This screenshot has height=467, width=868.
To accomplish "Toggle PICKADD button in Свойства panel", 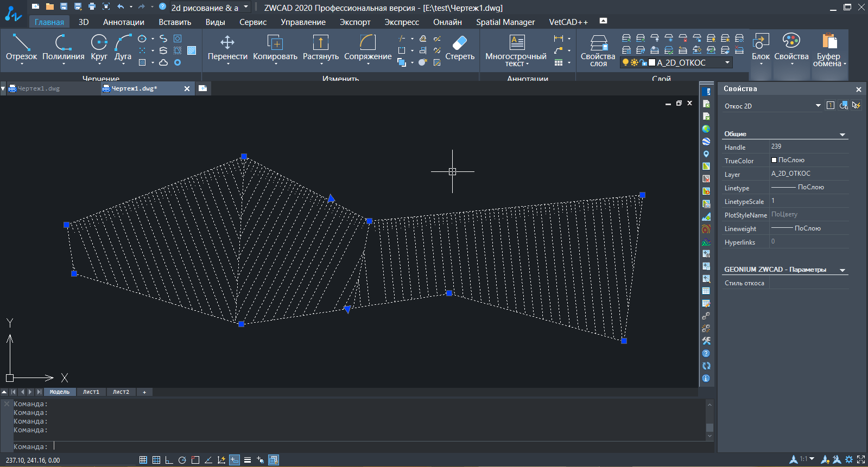I will [831, 105].
